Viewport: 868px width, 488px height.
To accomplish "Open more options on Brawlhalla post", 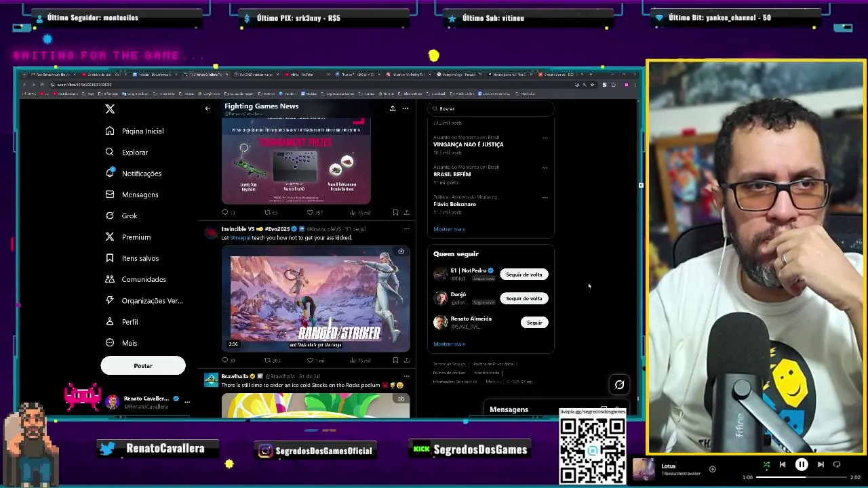I will point(406,376).
